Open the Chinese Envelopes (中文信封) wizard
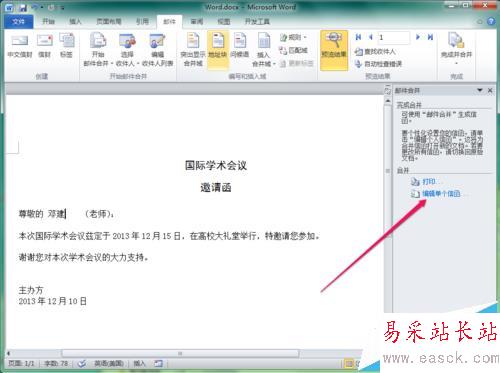Viewport: 500px width, 373px height. [20, 46]
